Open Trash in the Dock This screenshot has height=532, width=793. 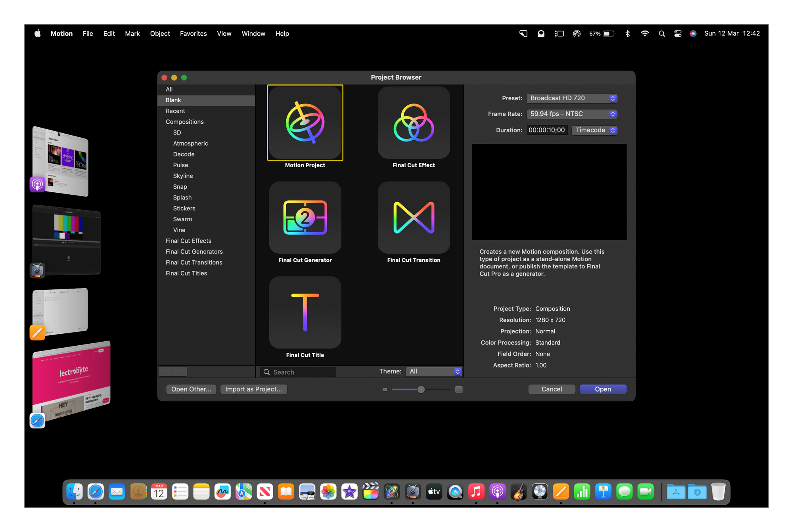click(x=718, y=492)
